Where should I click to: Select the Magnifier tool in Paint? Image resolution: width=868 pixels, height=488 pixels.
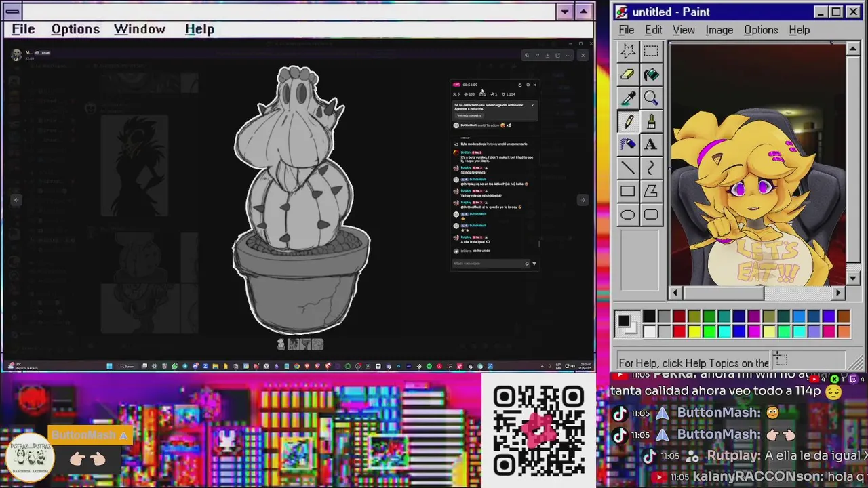coord(651,98)
